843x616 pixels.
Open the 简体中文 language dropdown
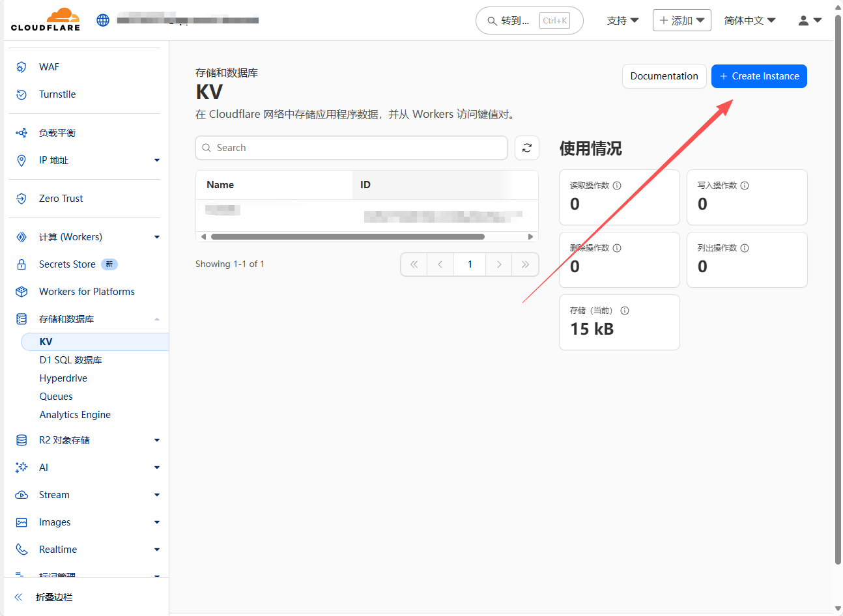750,21
